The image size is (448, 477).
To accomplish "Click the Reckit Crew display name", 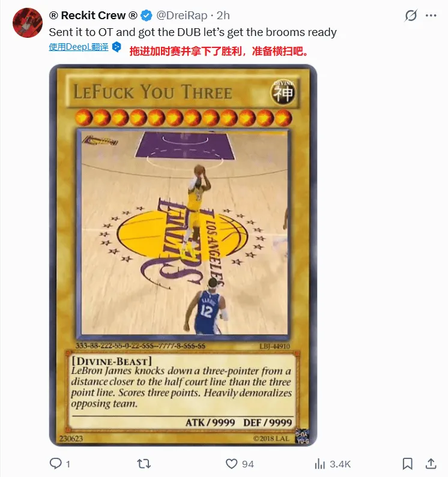I will click(x=93, y=15).
